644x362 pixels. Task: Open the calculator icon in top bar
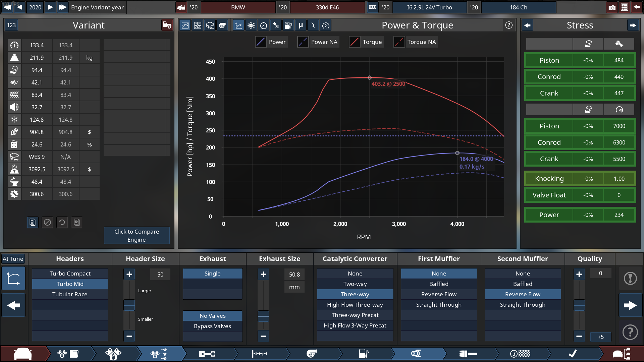click(x=624, y=7)
